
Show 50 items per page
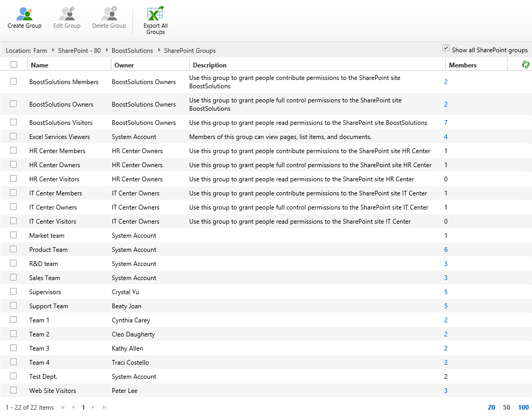click(506, 408)
